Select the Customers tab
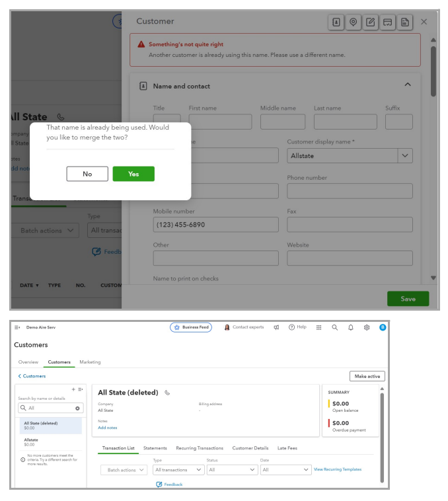Image resolution: width=448 pixels, height=501 pixels. [x=59, y=362]
